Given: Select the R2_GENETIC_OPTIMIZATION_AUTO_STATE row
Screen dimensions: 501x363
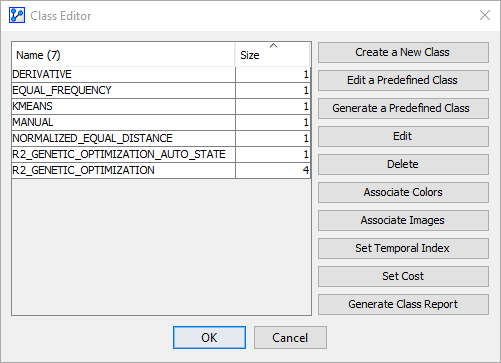Looking at the screenshot, I should tap(161, 154).
